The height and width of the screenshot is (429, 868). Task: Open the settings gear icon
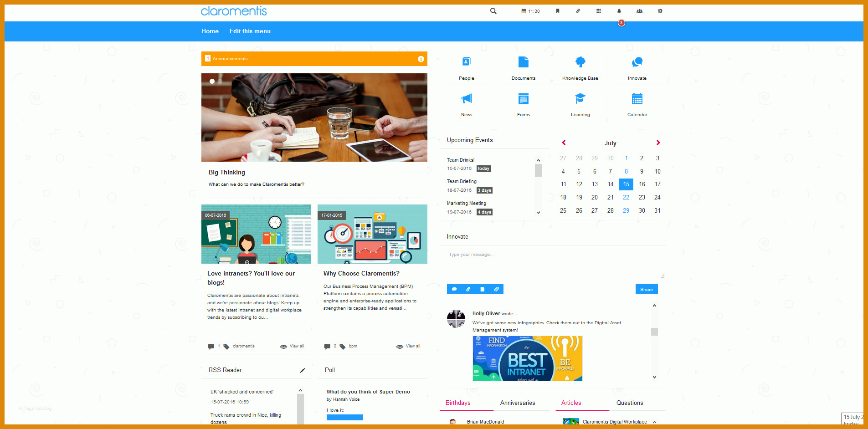660,11
